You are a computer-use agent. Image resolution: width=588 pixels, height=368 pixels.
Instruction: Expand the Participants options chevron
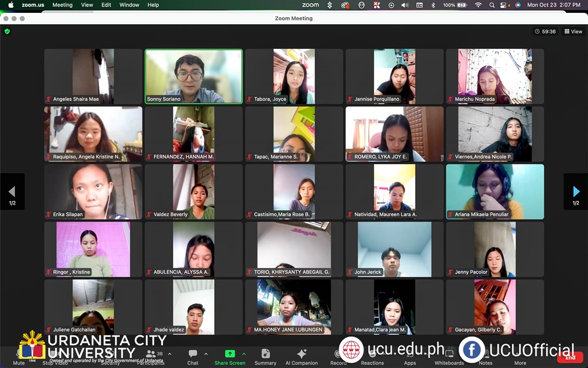pyautogui.click(x=170, y=354)
